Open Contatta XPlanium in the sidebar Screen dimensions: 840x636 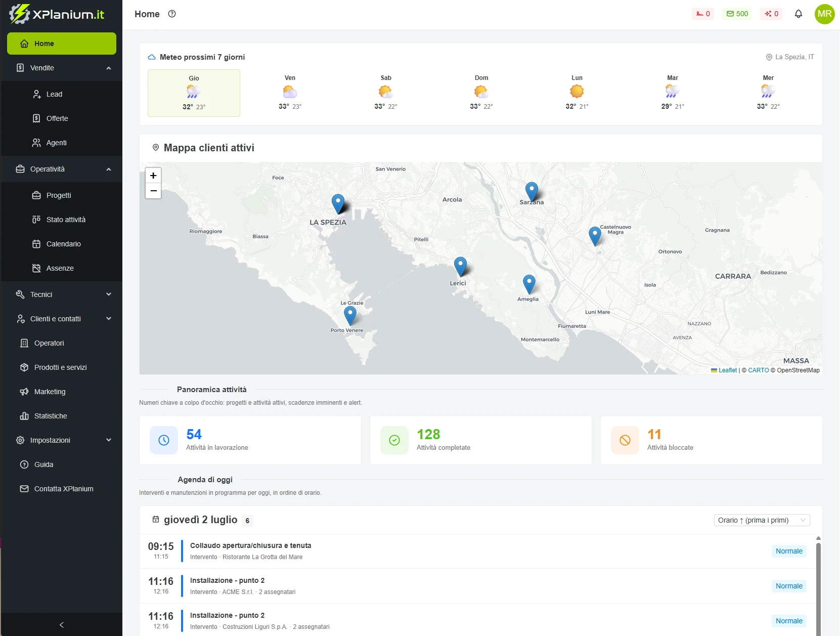[x=62, y=489]
